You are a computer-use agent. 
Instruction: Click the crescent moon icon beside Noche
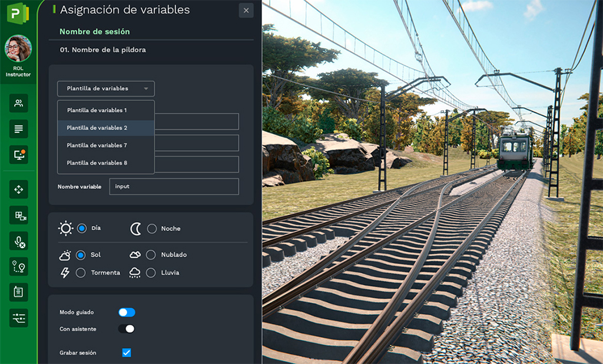click(x=135, y=229)
